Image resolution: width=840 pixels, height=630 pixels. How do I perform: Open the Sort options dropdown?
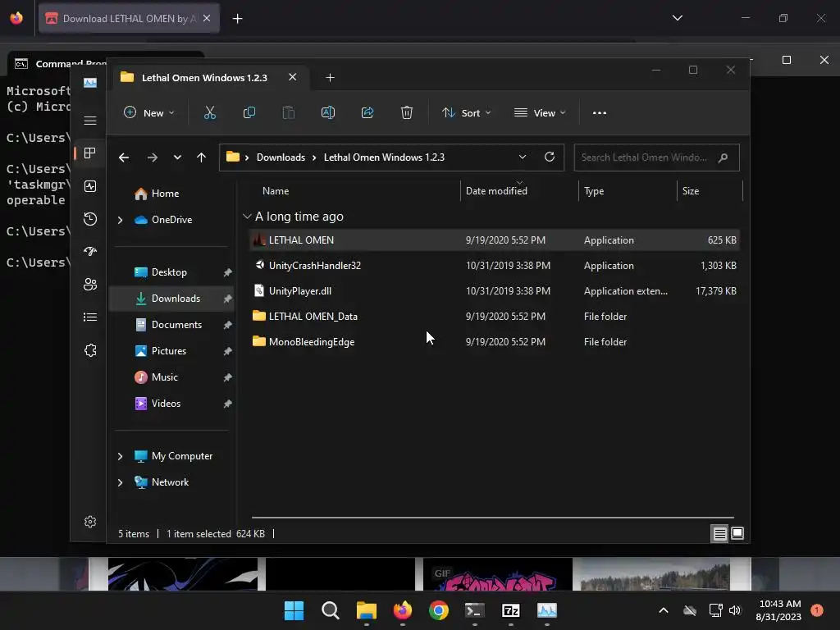pos(466,113)
